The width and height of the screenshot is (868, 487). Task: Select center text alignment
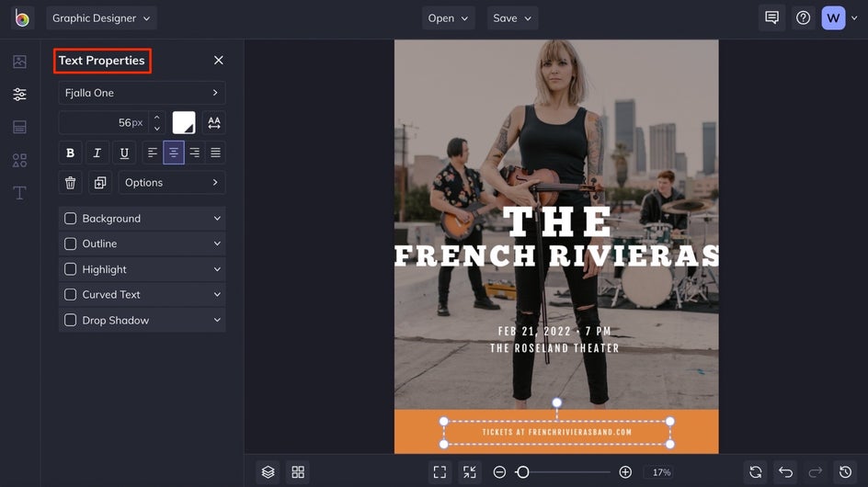[x=174, y=153]
